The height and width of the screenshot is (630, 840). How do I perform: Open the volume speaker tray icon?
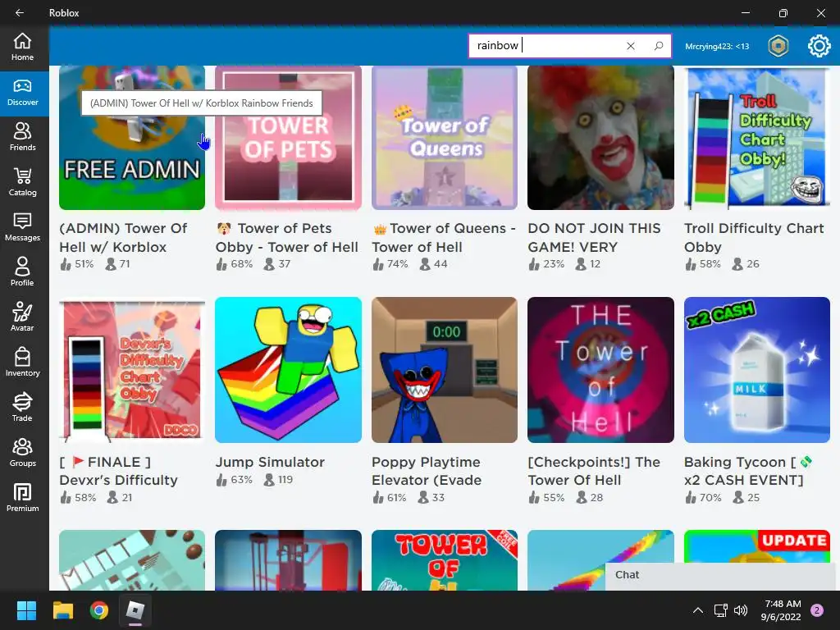pyautogui.click(x=741, y=610)
